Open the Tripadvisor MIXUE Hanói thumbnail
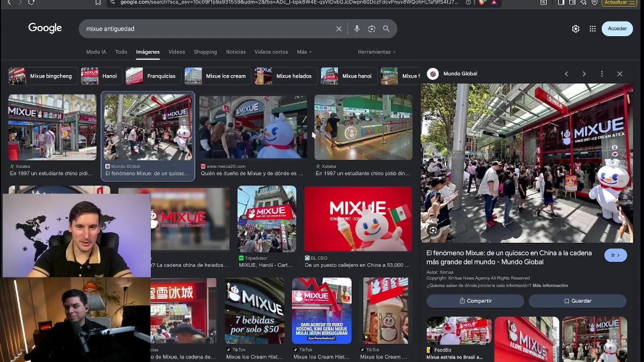This screenshot has height=362, width=644. pyautogui.click(x=267, y=219)
